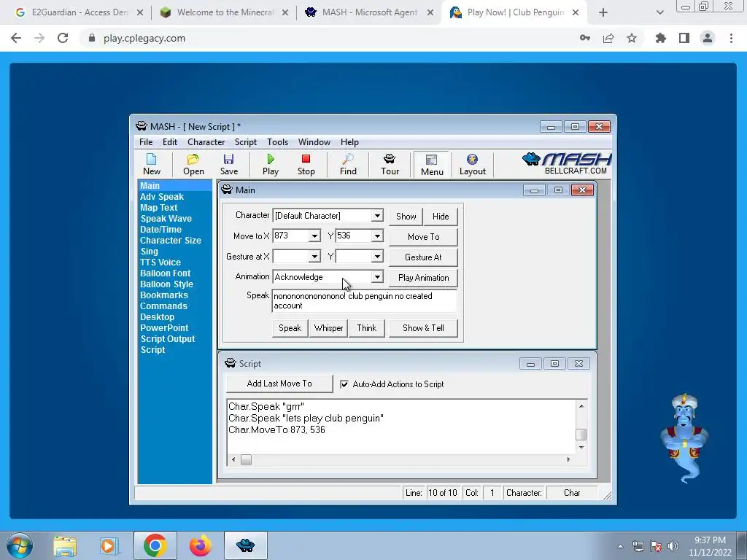Expand the Character dropdown list

coord(377,216)
